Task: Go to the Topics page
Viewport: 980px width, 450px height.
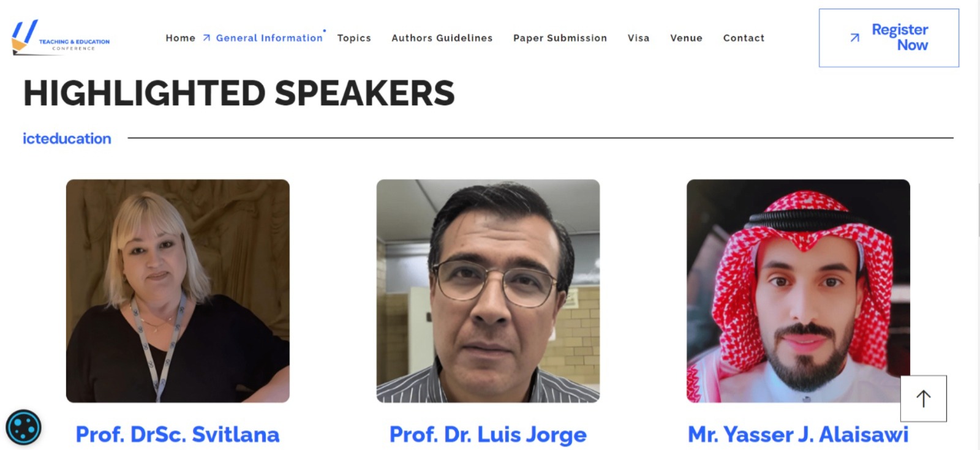Action: (354, 38)
